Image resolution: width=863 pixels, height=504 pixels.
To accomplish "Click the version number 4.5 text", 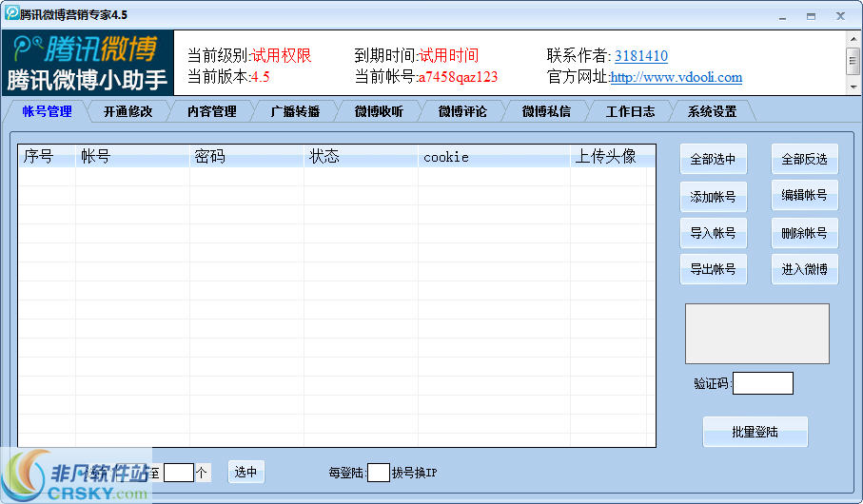I will (x=260, y=77).
